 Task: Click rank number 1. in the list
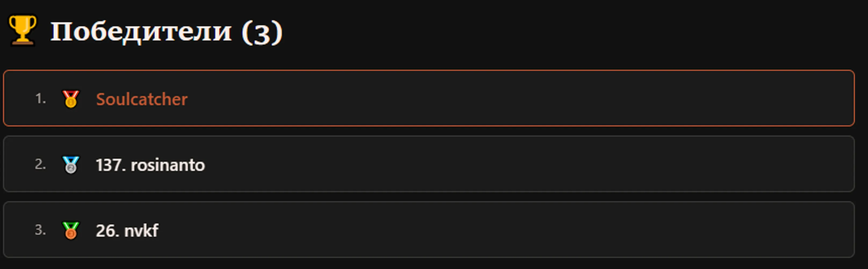pyautogui.click(x=40, y=98)
